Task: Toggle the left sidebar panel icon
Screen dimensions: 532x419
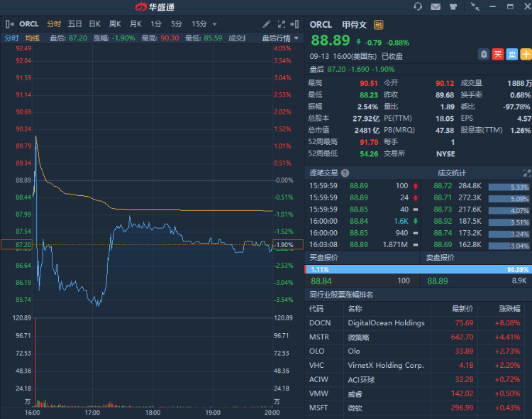Action: pos(10,24)
